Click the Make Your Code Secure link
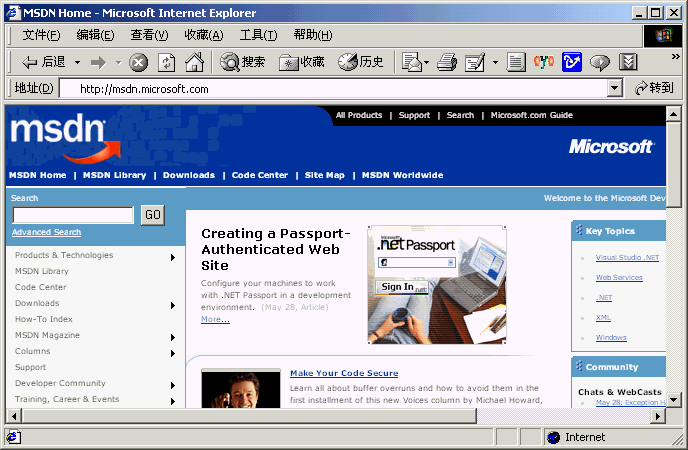This screenshot has height=450, width=688. point(343,373)
